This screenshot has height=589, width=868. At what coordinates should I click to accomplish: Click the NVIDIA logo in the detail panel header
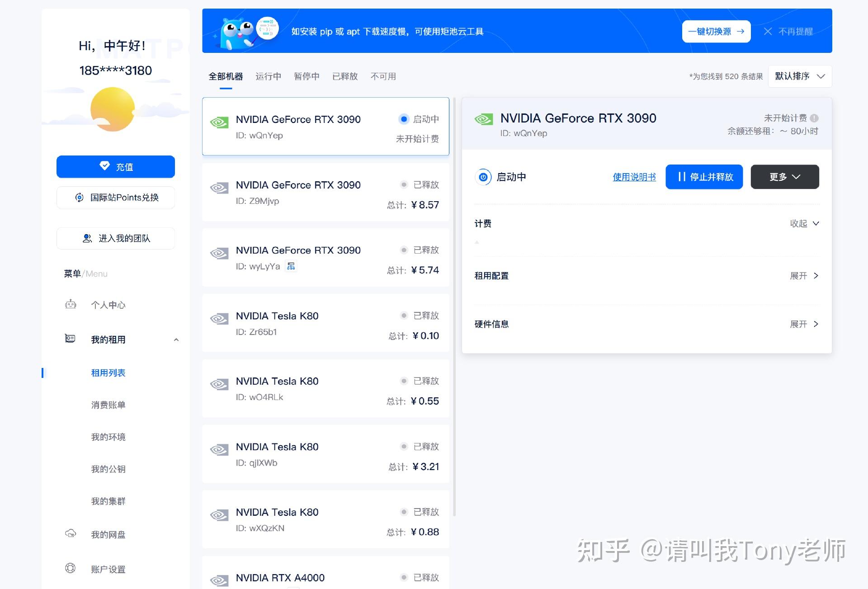tap(484, 119)
